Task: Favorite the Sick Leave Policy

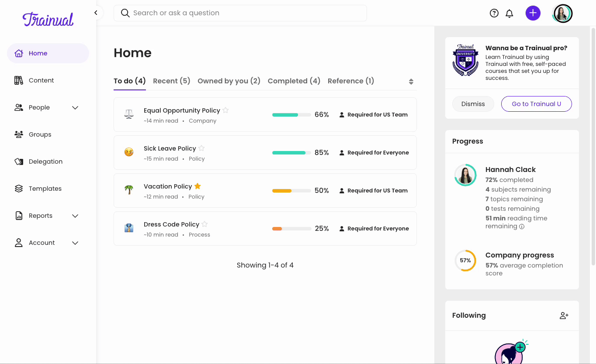Action: pyautogui.click(x=201, y=148)
